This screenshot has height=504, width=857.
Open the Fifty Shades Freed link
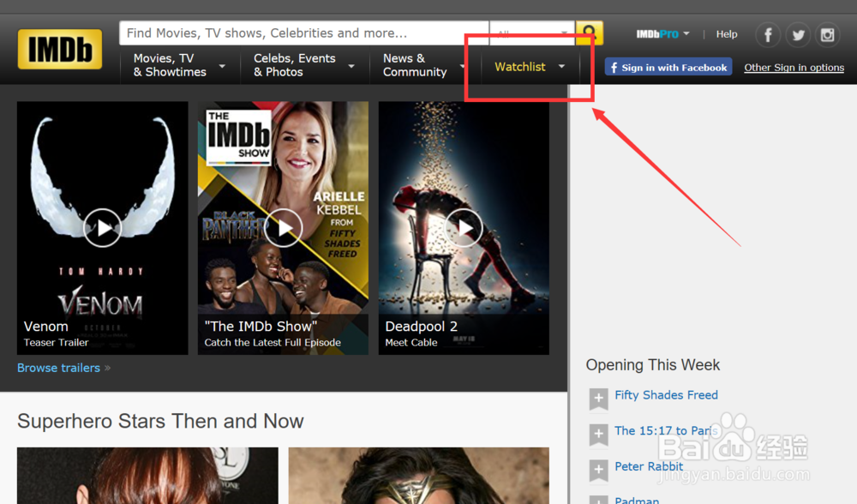pyautogui.click(x=666, y=394)
